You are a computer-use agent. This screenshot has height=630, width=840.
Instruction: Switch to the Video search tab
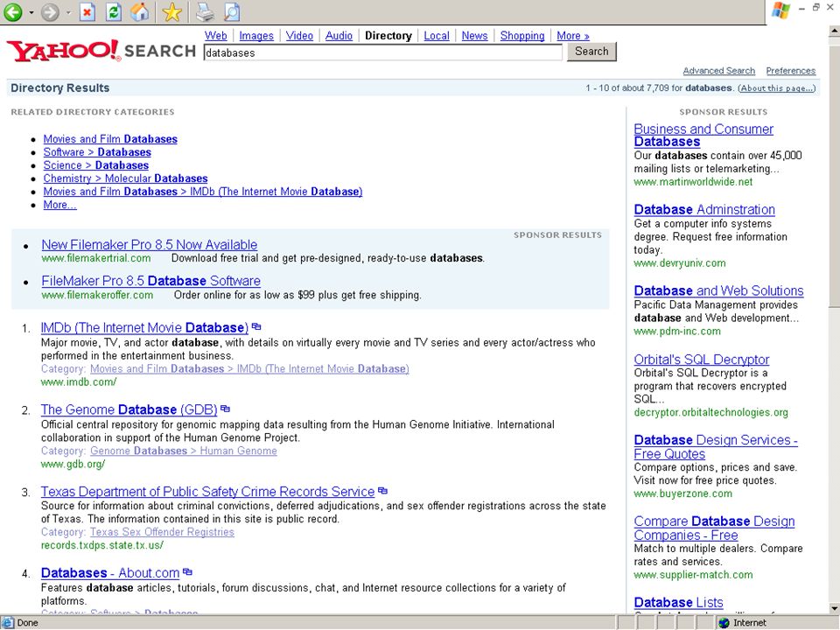(x=299, y=36)
